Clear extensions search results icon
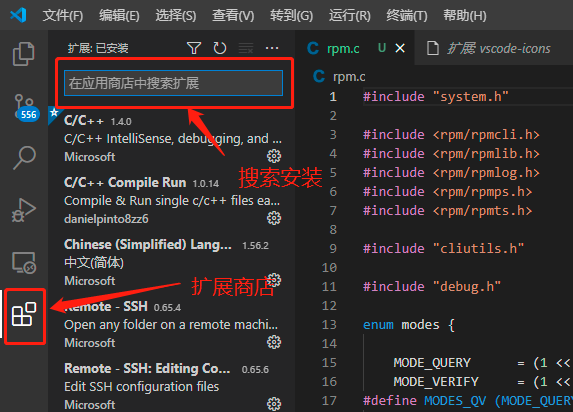Screen dimensions: 573x412 click(x=246, y=48)
